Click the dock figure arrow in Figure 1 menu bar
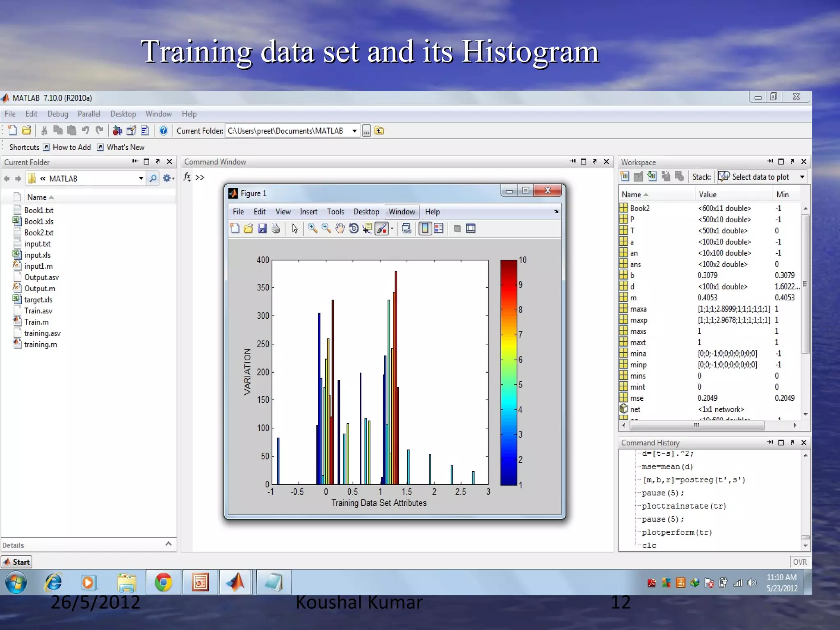 (x=556, y=212)
